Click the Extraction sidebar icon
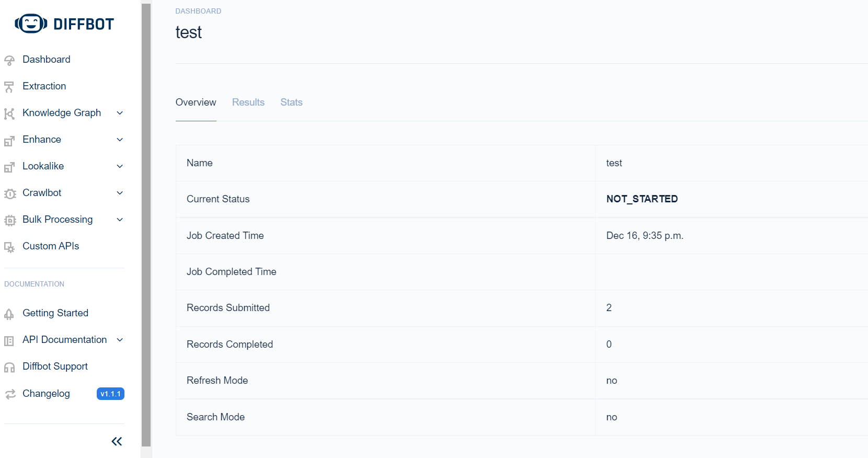The height and width of the screenshot is (458, 868). tap(9, 87)
